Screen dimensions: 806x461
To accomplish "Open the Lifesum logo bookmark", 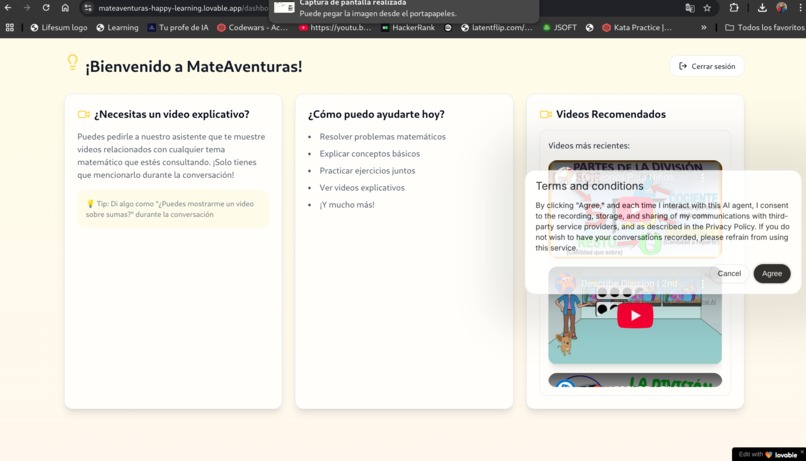I will tap(59, 28).
